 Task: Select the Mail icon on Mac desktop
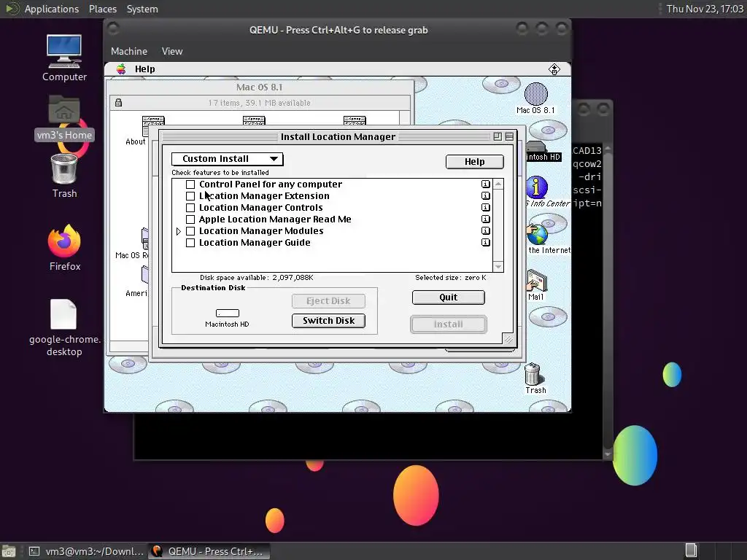tap(536, 280)
